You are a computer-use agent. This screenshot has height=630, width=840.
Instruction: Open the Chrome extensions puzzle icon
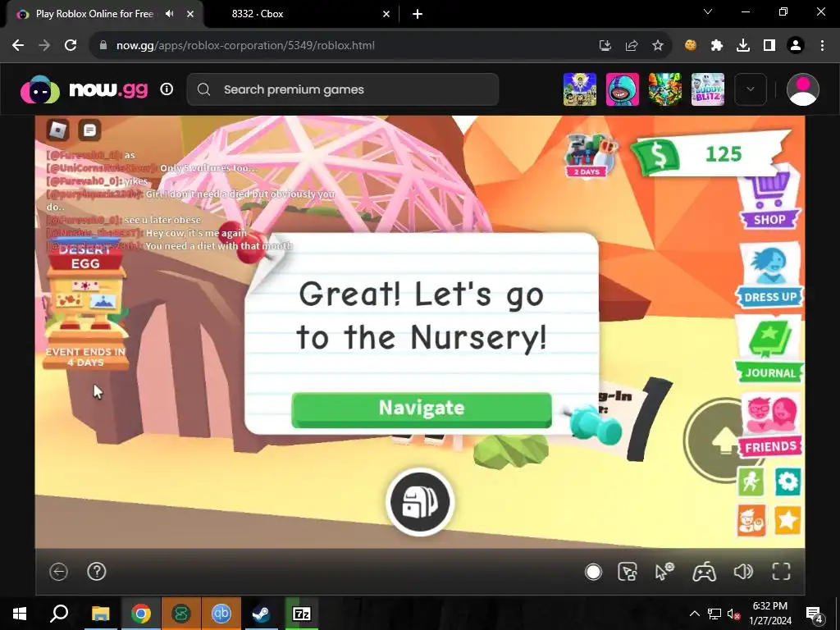coord(717,46)
